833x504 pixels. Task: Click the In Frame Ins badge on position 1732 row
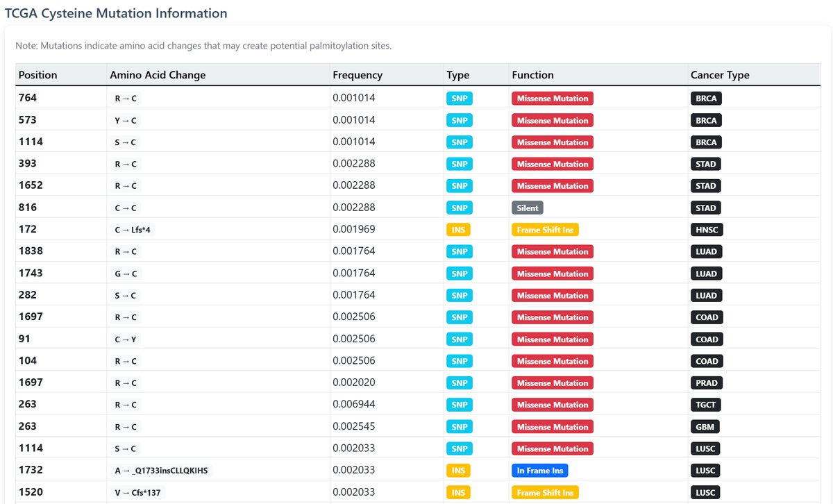[540, 470]
